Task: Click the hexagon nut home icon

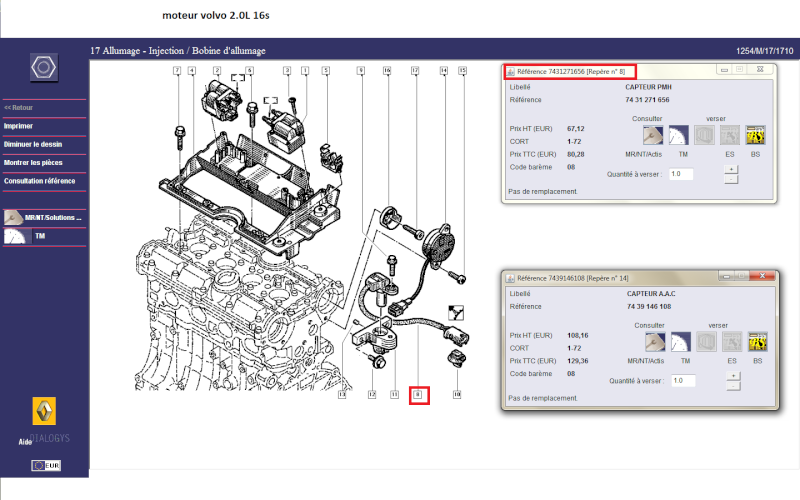Action: 44,67
